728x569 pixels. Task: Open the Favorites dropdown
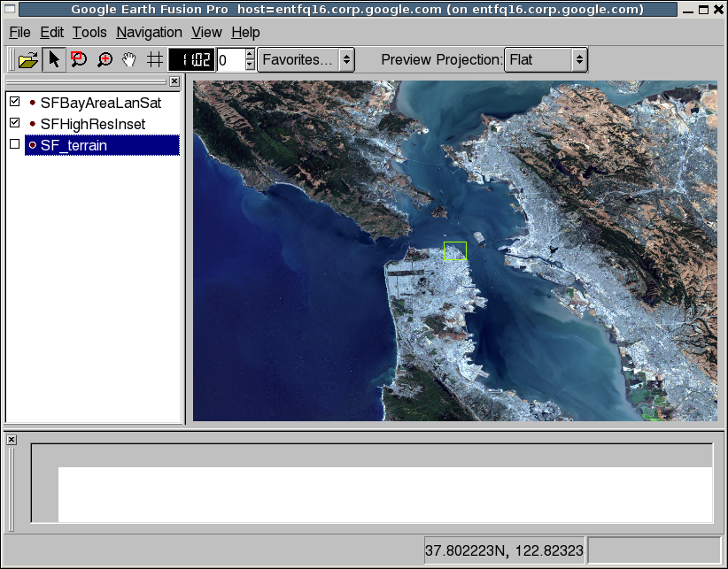click(306, 60)
